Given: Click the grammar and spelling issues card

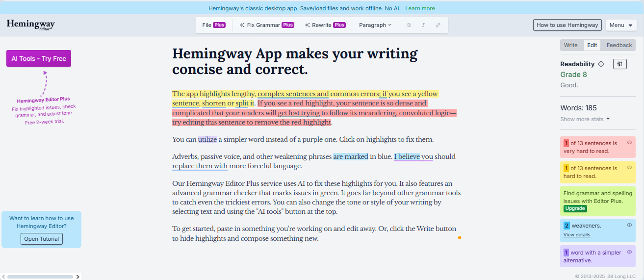Looking at the screenshot, I should point(597,201).
